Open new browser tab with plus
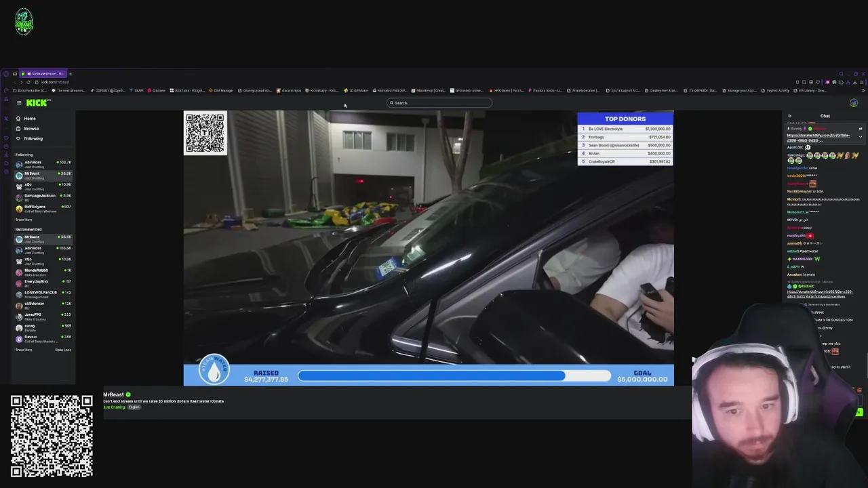This screenshot has width=868, height=488. tap(71, 74)
